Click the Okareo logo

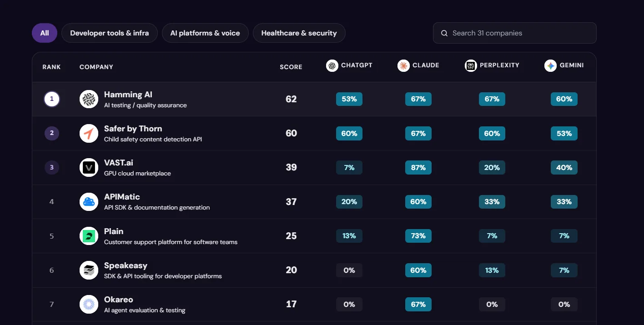pyautogui.click(x=89, y=304)
